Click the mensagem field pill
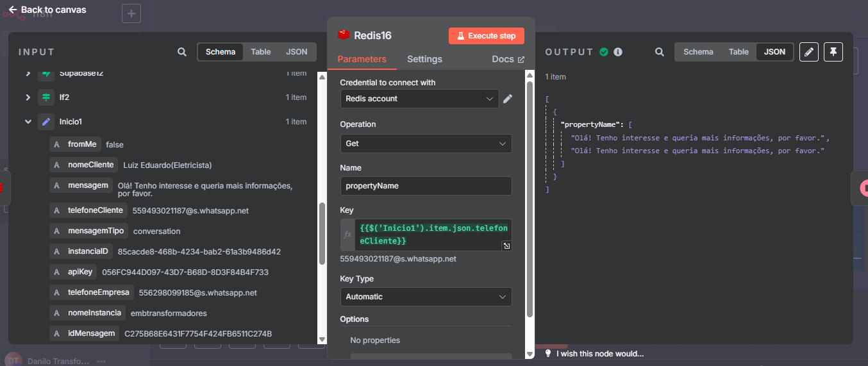Screen dimensions: 868x366 point(81,185)
